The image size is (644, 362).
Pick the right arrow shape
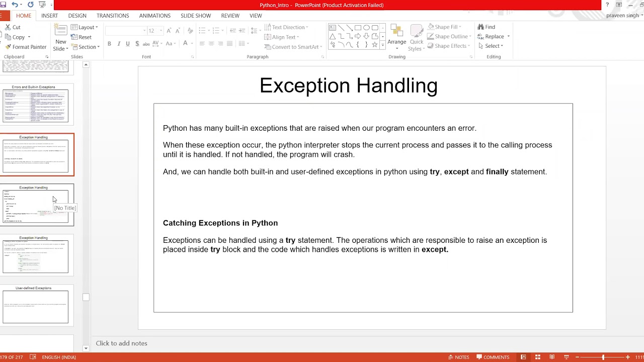(358, 36)
